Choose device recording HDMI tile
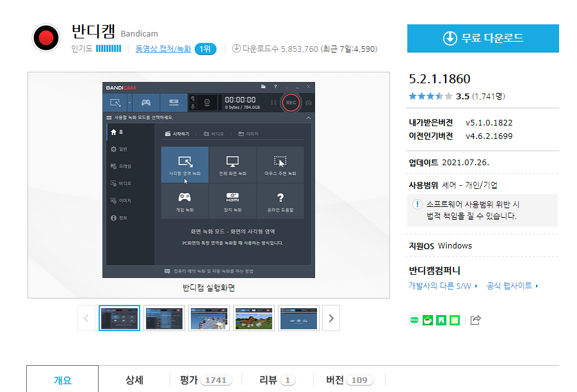 click(x=232, y=201)
